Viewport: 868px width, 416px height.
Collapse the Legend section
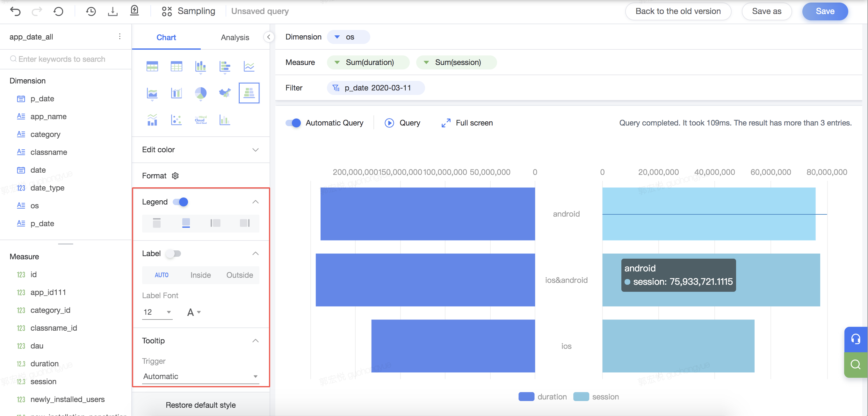pos(256,202)
